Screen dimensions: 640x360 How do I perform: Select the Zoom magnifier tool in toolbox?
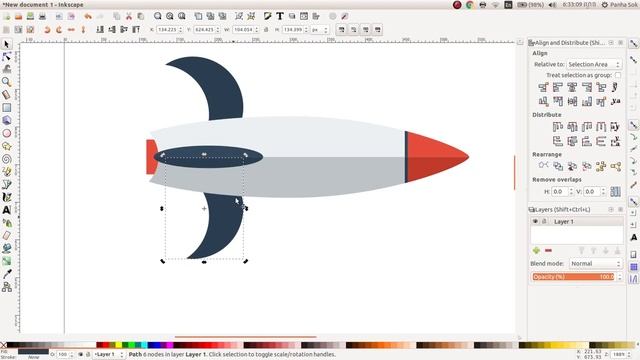pos(7,82)
